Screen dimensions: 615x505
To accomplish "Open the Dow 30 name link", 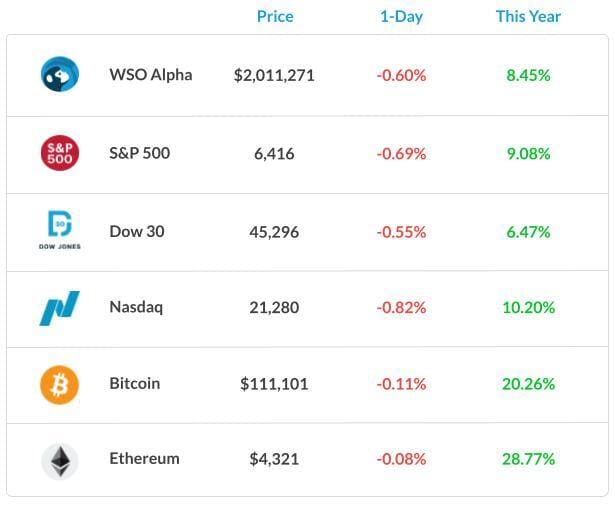I will (137, 231).
